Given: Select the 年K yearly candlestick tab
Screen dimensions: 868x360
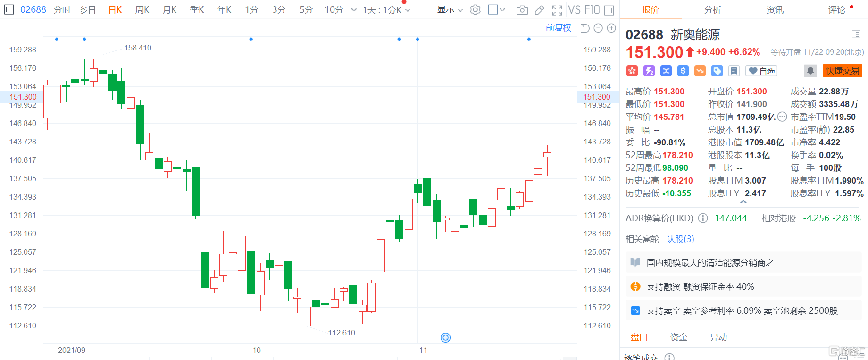Looking at the screenshot, I should coord(224,9).
